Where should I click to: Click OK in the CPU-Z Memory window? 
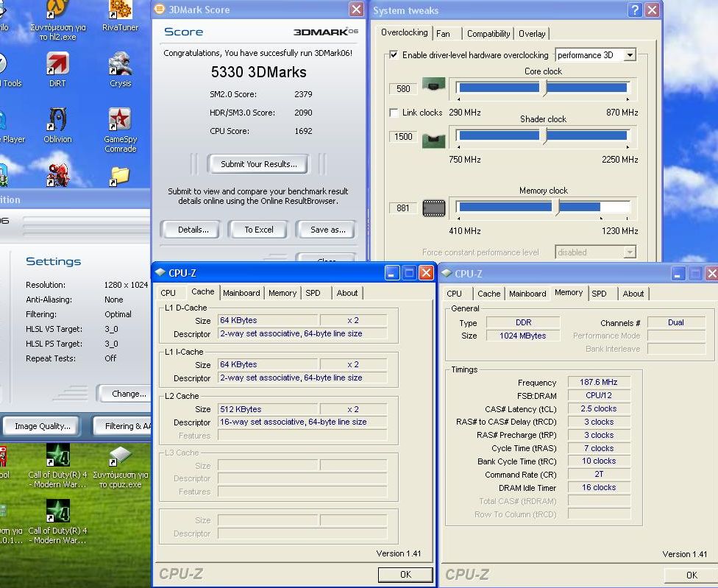coord(692,575)
